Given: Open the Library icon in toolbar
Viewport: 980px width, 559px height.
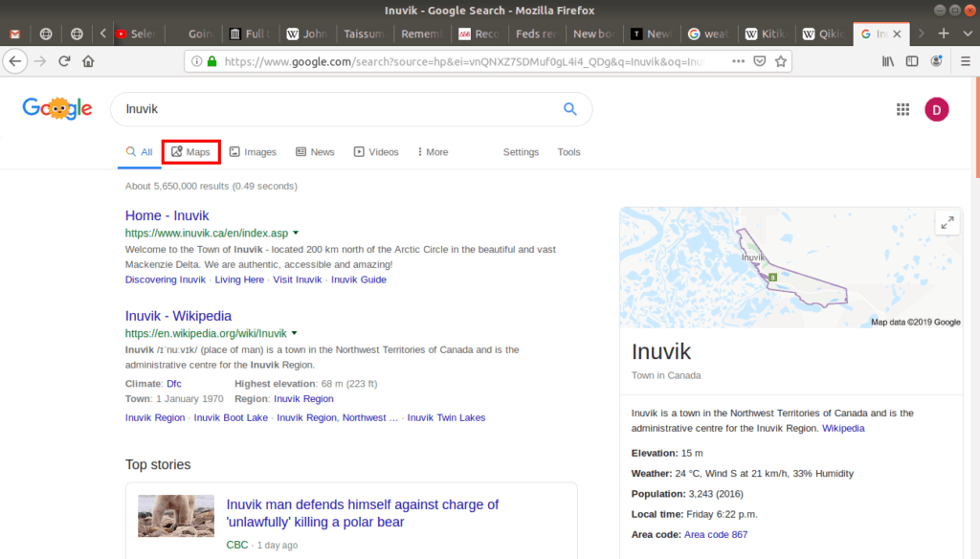Looking at the screenshot, I should coord(887,61).
